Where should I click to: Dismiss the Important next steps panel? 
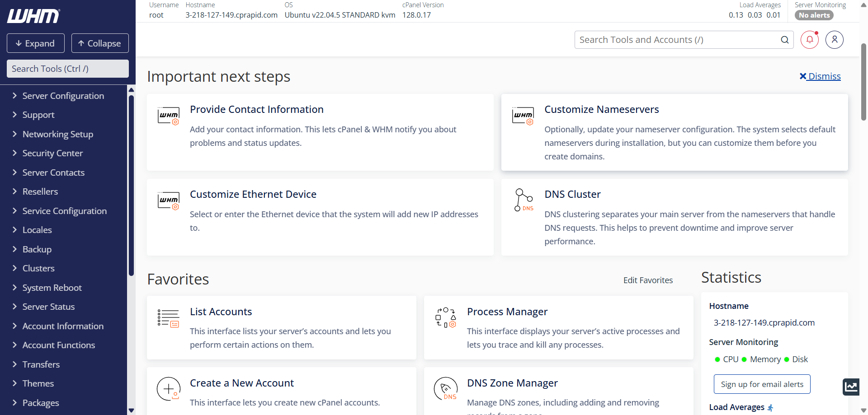(820, 76)
